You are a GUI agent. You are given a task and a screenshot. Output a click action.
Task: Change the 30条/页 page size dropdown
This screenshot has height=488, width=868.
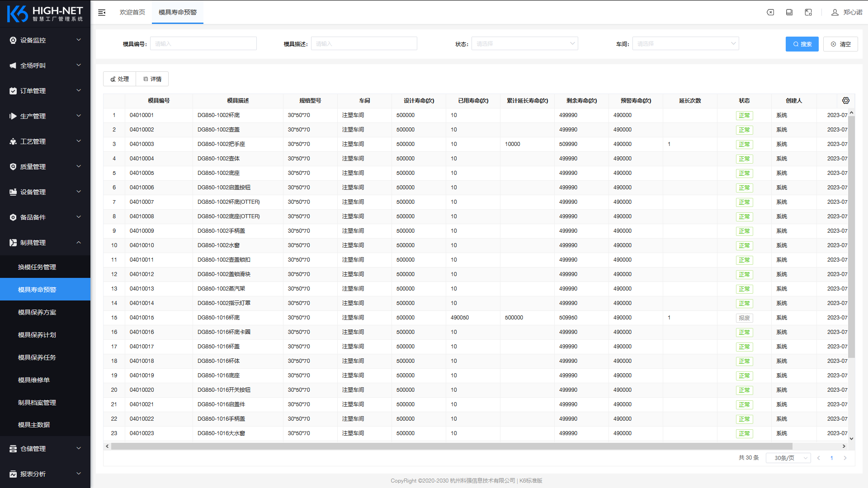(788, 458)
